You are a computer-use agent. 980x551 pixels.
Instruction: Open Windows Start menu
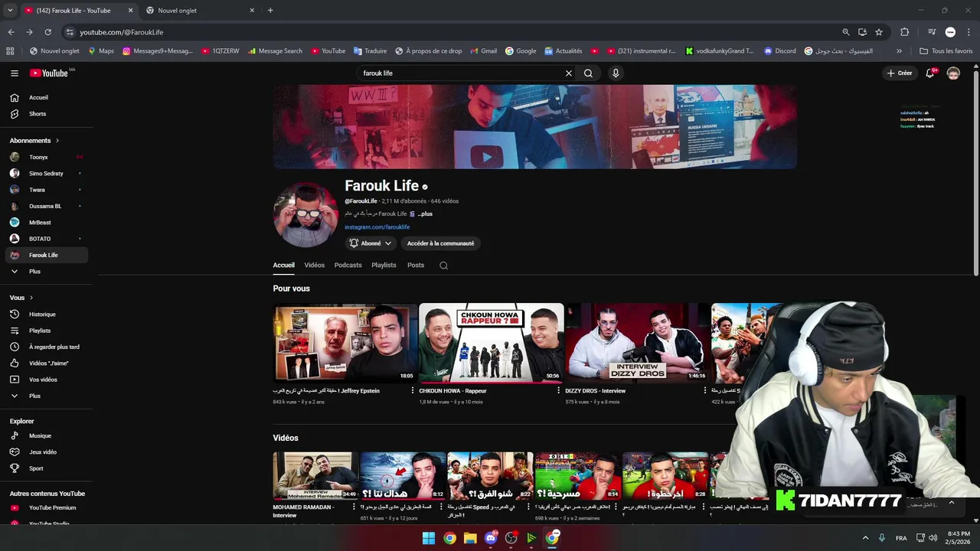[429, 538]
